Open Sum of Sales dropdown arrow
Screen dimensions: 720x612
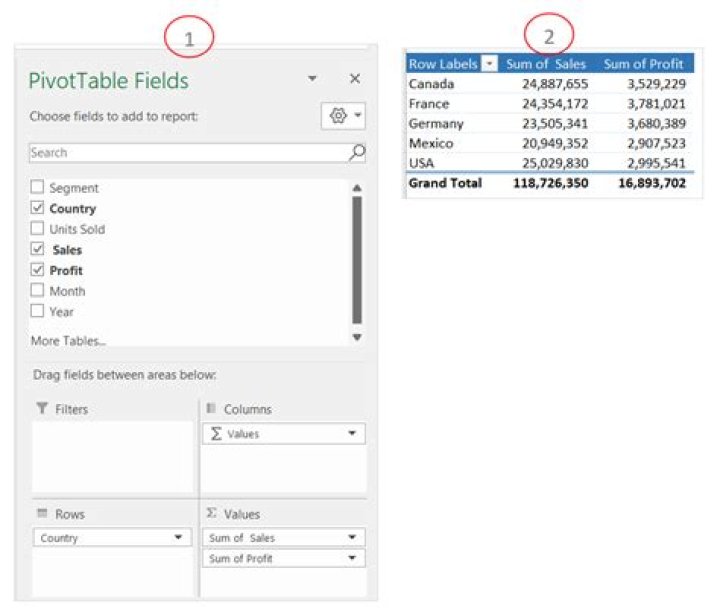(352, 537)
